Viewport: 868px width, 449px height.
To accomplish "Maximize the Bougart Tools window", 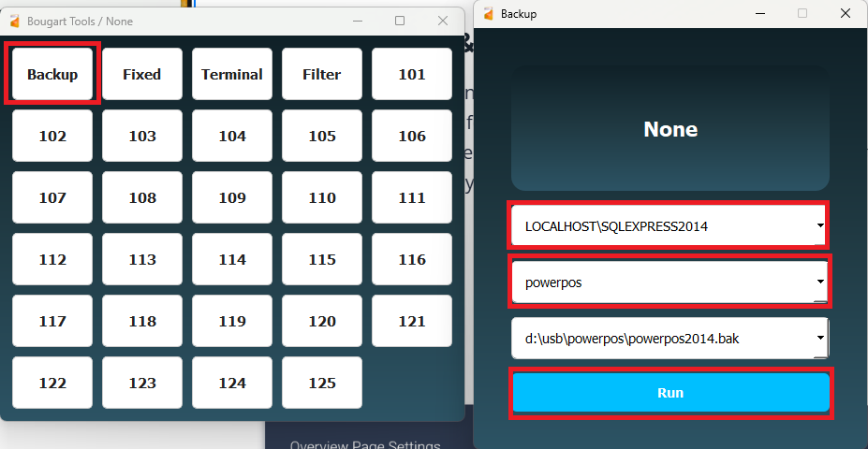I will point(400,21).
